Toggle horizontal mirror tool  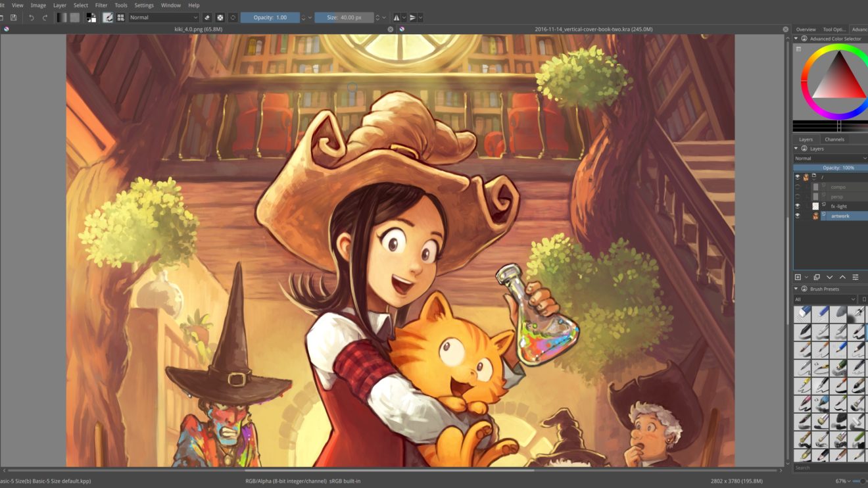coord(397,18)
